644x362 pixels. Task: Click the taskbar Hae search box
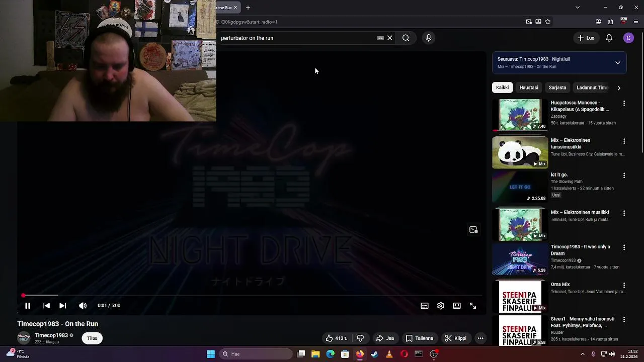257,354
